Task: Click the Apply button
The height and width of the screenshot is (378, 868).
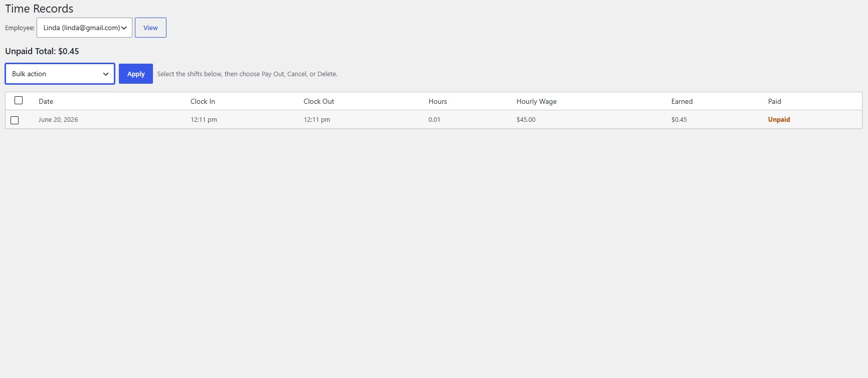Action: [136, 74]
